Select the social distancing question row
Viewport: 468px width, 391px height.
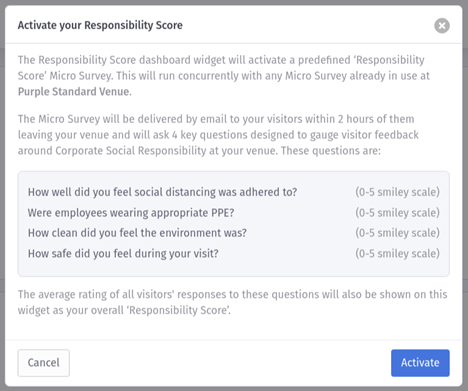coord(233,192)
